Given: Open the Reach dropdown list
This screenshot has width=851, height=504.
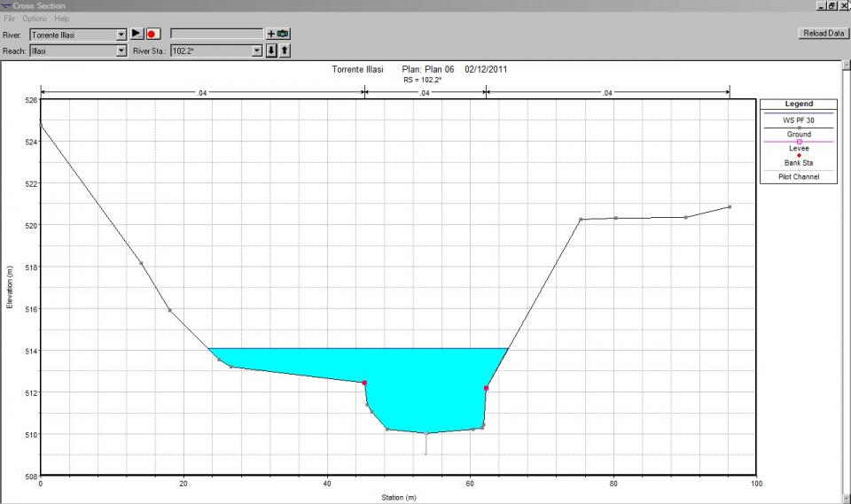Looking at the screenshot, I should pyautogui.click(x=121, y=51).
